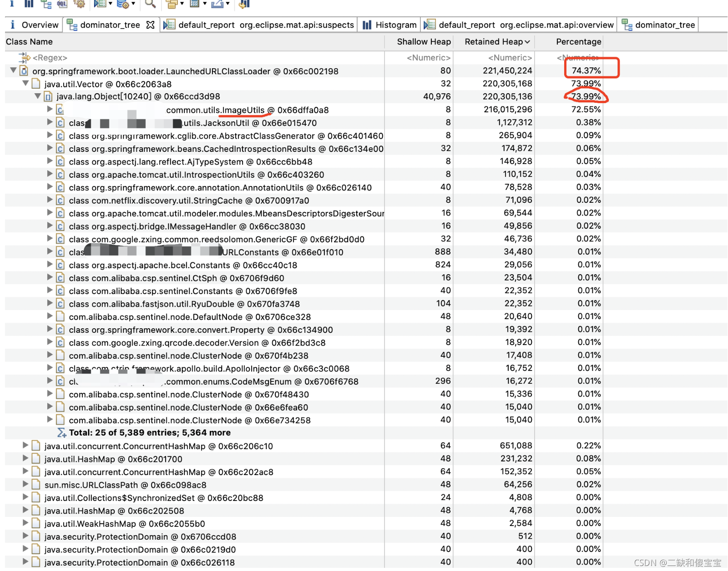The height and width of the screenshot is (571, 728).
Task: Click class icon of StringCache row
Action: tap(60, 200)
